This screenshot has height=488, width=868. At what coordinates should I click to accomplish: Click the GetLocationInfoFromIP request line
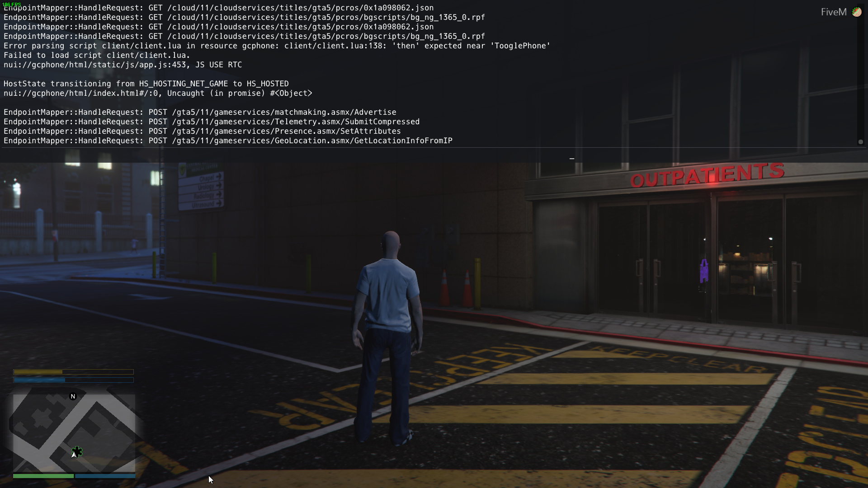pyautogui.click(x=228, y=141)
